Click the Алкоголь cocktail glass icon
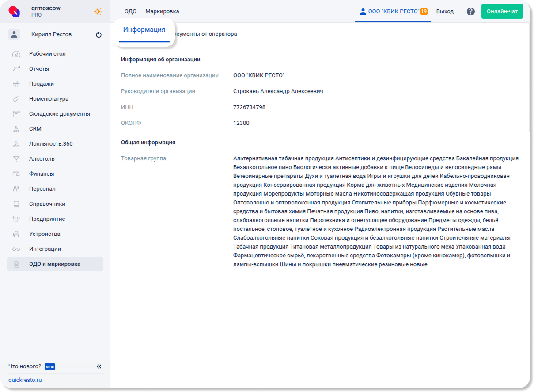This screenshot has width=534, height=392. [x=16, y=159]
